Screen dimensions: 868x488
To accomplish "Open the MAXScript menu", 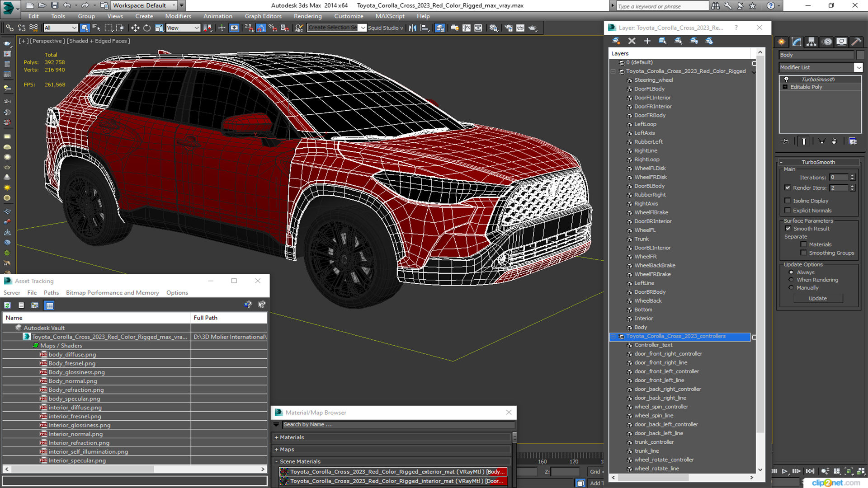I will pyautogui.click(x=390, y=16).
